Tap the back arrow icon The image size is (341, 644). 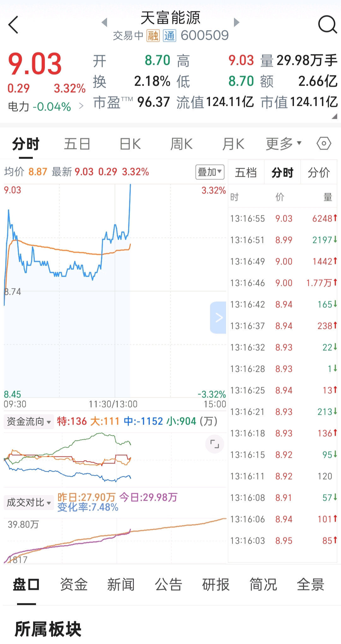[x=13, y=25]
